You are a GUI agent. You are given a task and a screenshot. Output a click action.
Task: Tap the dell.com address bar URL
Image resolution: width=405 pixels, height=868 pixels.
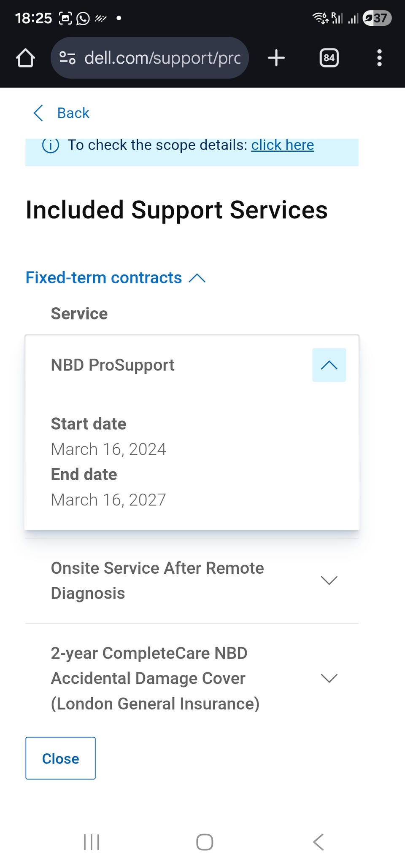(162, 58)
